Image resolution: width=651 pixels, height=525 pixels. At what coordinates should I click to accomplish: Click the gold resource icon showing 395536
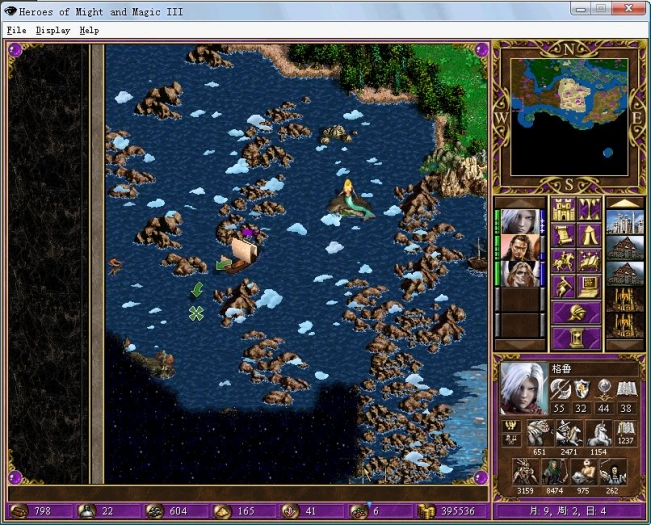pyautogui.click(x=426, y=511)
